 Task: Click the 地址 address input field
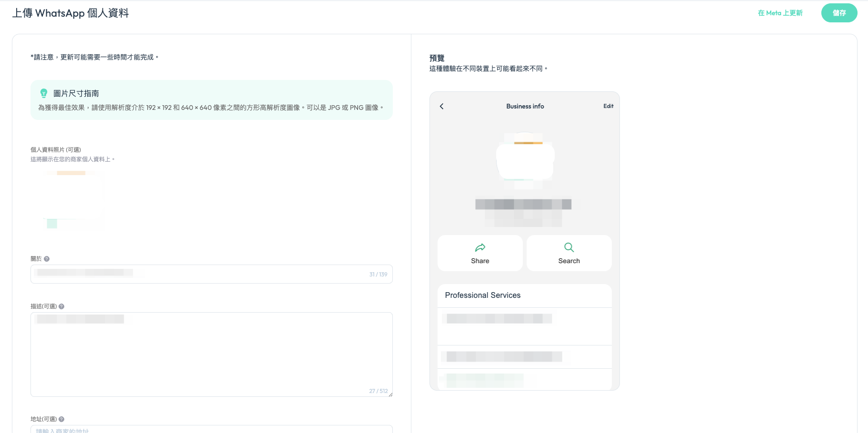211,429
